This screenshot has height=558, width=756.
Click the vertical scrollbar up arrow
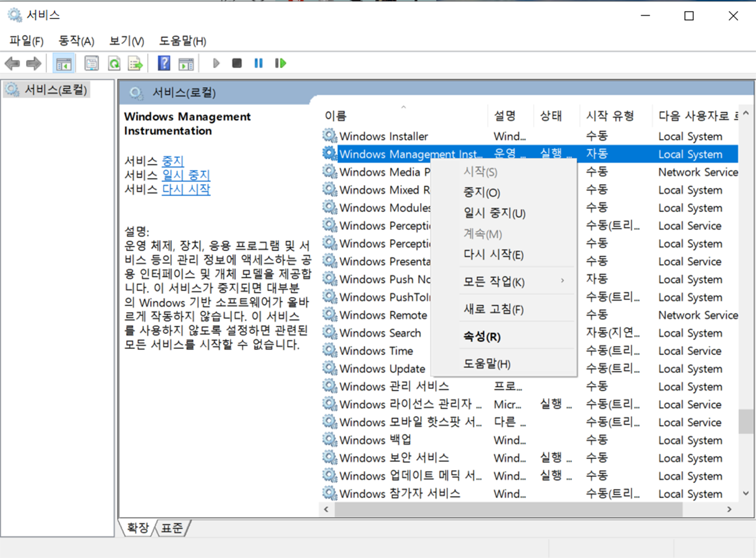746,113
